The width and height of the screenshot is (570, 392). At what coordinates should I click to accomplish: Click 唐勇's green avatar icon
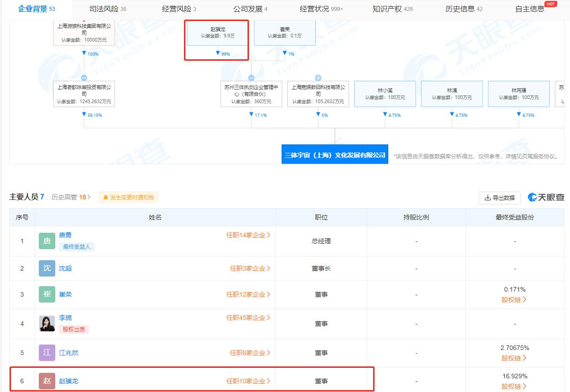tap(47, 240)
